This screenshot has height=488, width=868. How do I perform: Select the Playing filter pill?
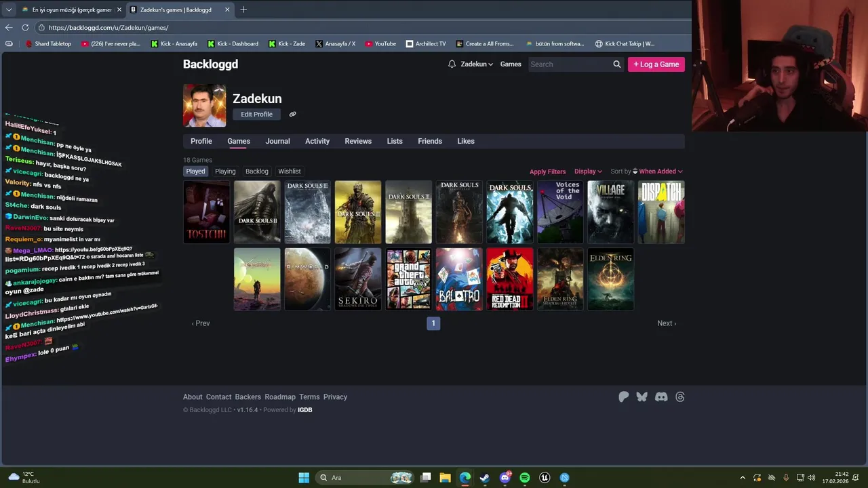225,171
